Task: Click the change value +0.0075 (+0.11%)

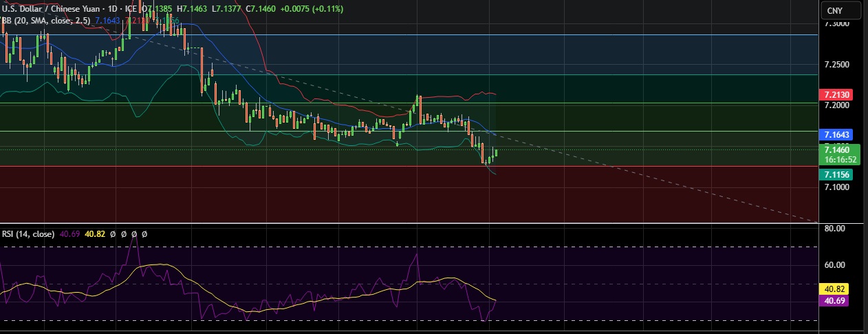Action: point(310,9)
